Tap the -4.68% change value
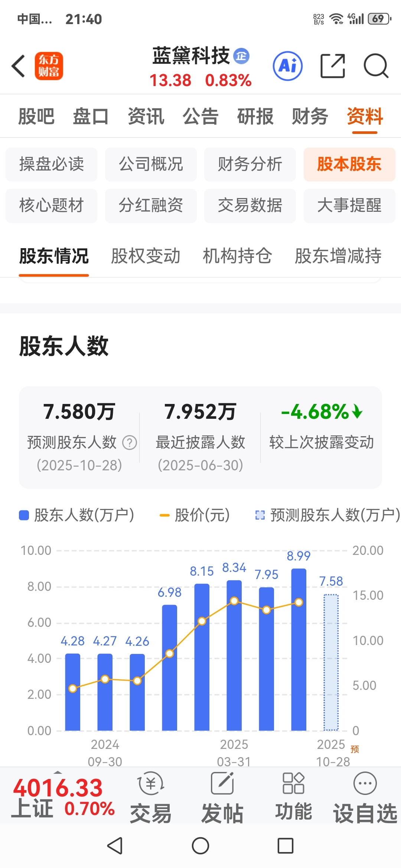The height and width of the screenshot is (868, 401). [315, 412]
